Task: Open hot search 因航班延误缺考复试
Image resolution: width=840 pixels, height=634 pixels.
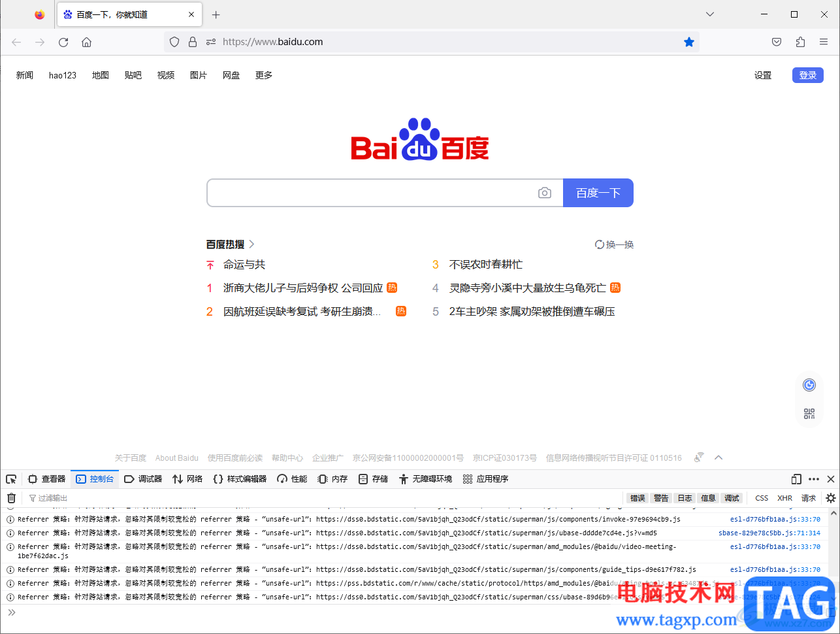Action: tap(302, 312)
